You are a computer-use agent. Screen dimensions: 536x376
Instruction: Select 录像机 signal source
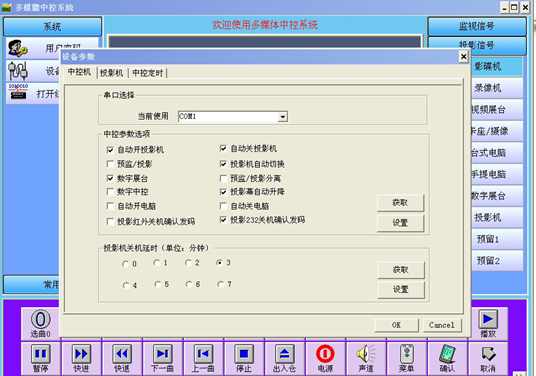pos(497,88)
